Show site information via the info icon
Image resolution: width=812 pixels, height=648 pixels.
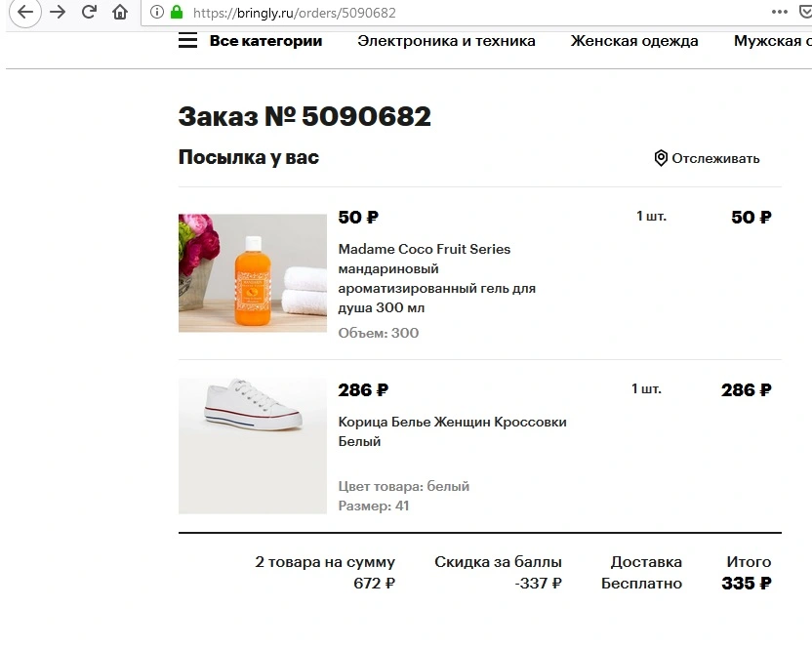coord(156,12)
